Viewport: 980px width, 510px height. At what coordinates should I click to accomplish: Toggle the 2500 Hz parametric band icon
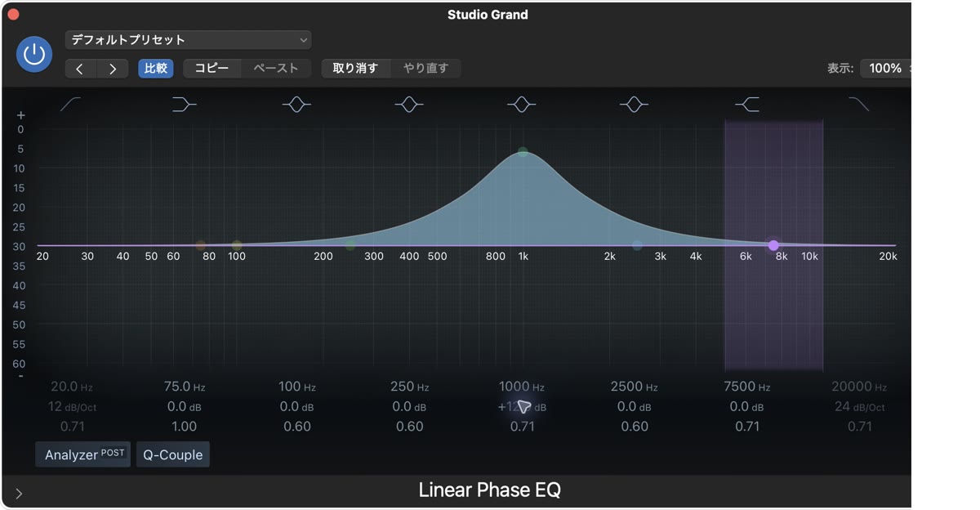[635, 104]
